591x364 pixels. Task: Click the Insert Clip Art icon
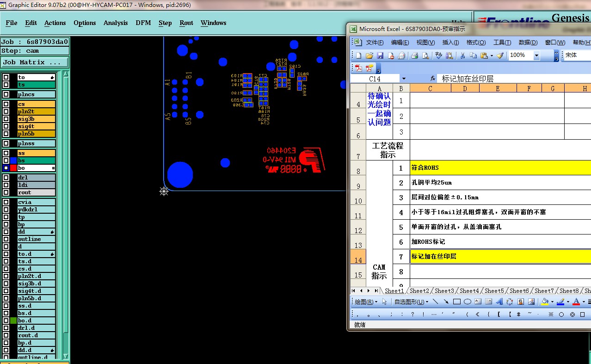point(521,302)
